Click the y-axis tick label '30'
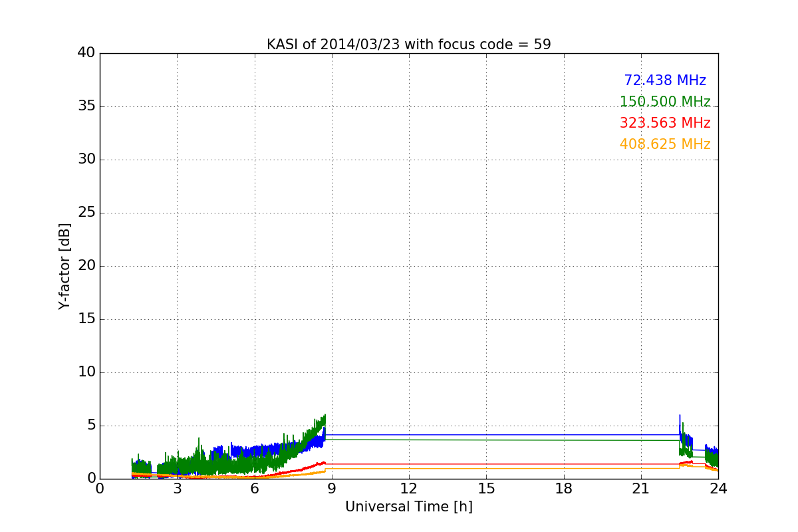This screenshot has height=532, width=798. 86,160
